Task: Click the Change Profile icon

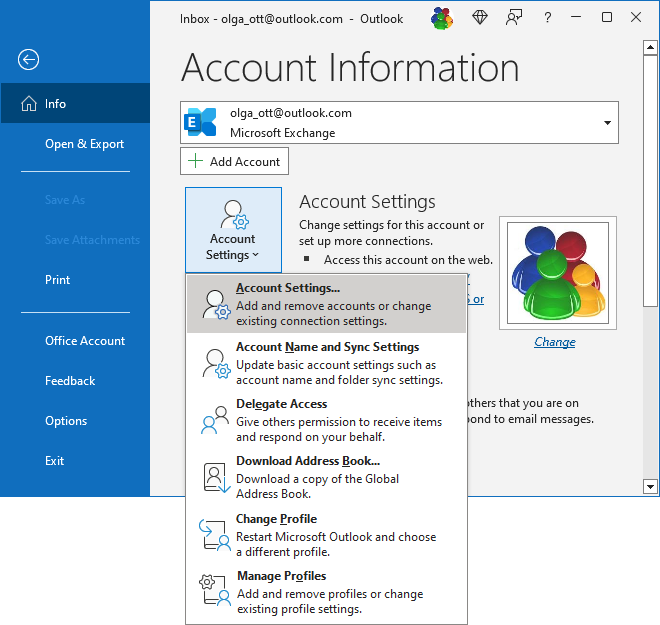Action: pos(216,534)
